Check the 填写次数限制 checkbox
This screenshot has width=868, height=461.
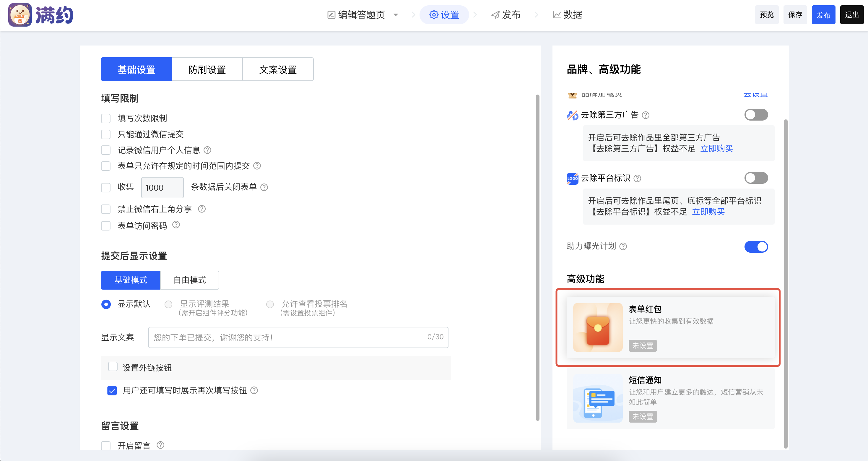tap(106, 118)
